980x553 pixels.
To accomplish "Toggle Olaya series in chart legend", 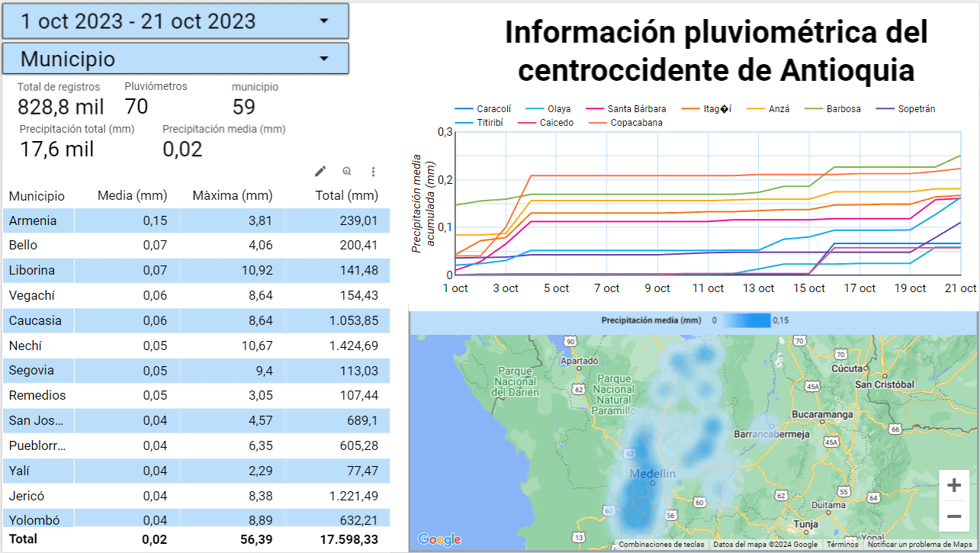I will pyautogui.click(x=549, y=109).
